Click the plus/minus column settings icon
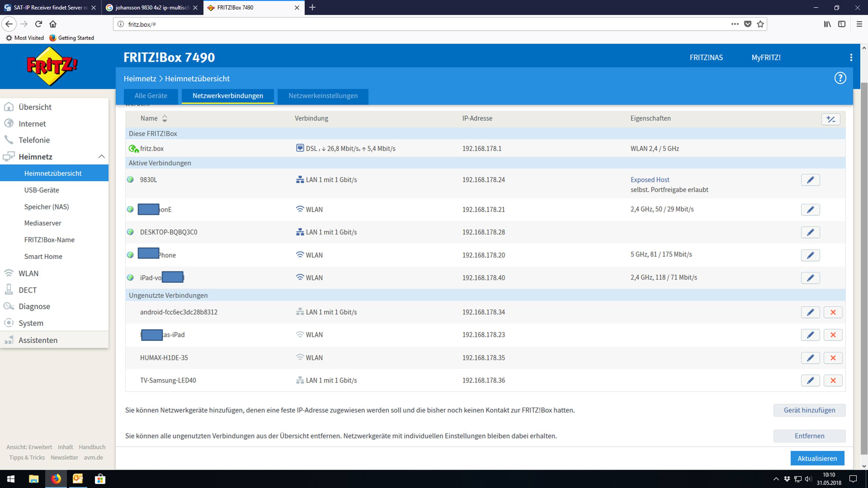868x488 pixels. point(830,119)
